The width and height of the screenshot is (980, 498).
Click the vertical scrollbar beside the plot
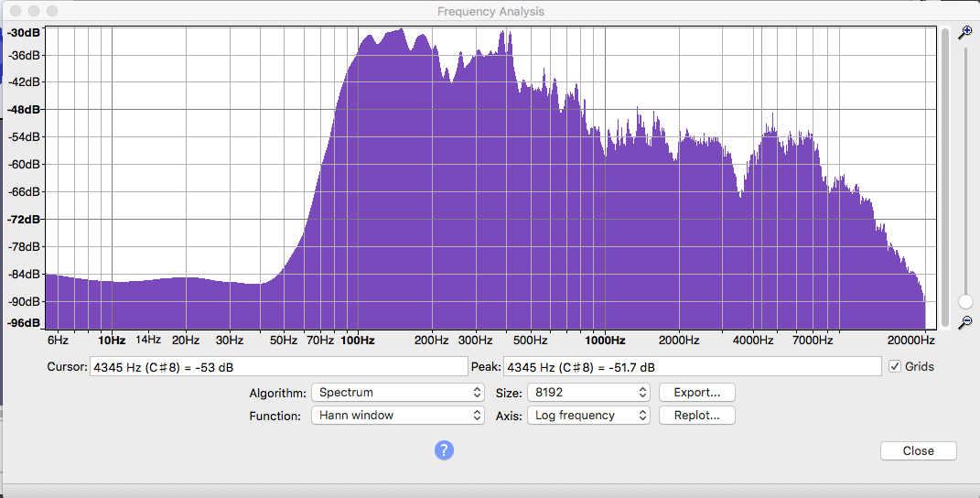(945, 178)
